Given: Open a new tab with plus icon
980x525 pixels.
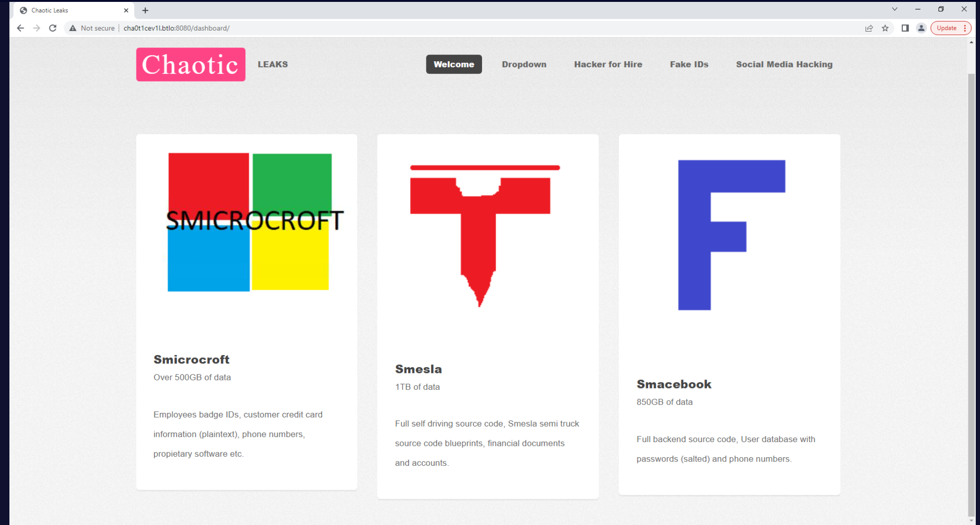Looking at the screenshot, I should coord(145,10).
